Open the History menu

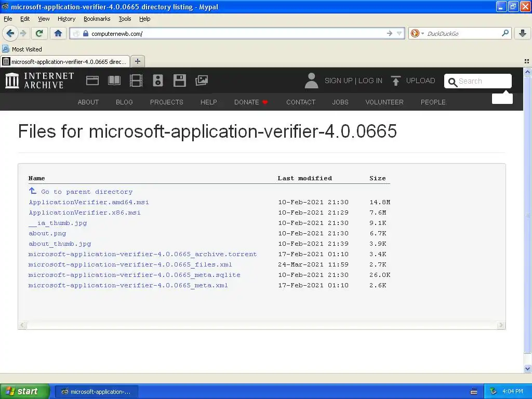66,19
